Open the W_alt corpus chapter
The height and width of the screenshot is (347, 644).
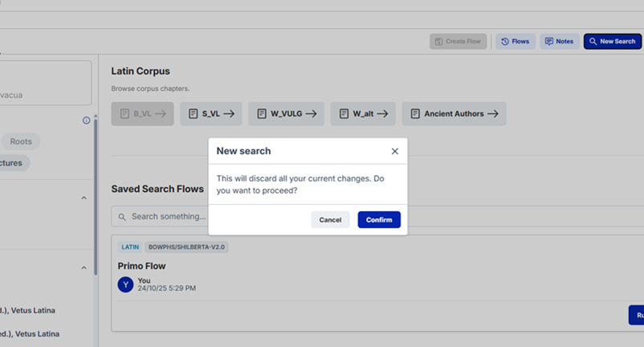[363, 114]
